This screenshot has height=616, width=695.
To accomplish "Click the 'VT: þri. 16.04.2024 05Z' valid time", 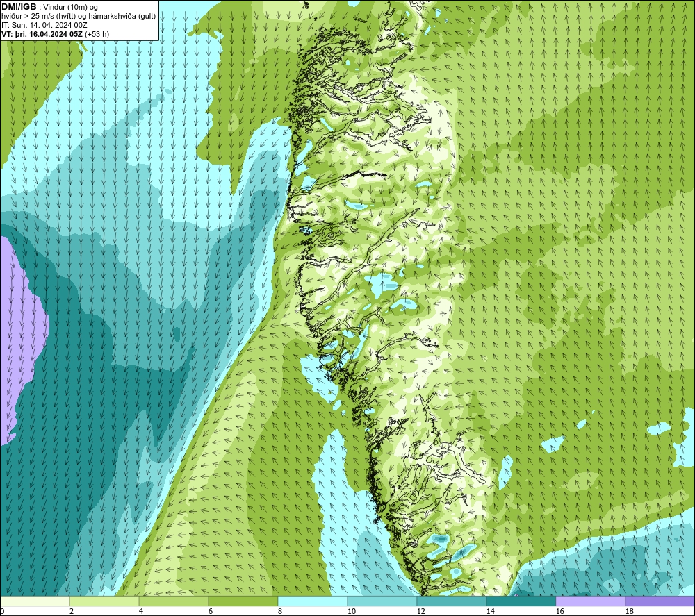I will tap(42, 34).
